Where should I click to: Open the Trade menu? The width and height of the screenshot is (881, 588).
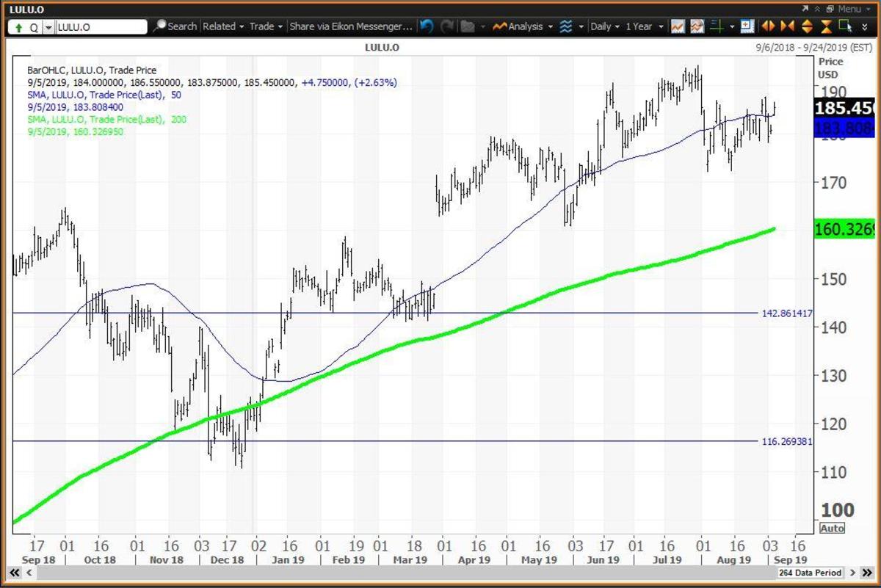coord(266,26)
